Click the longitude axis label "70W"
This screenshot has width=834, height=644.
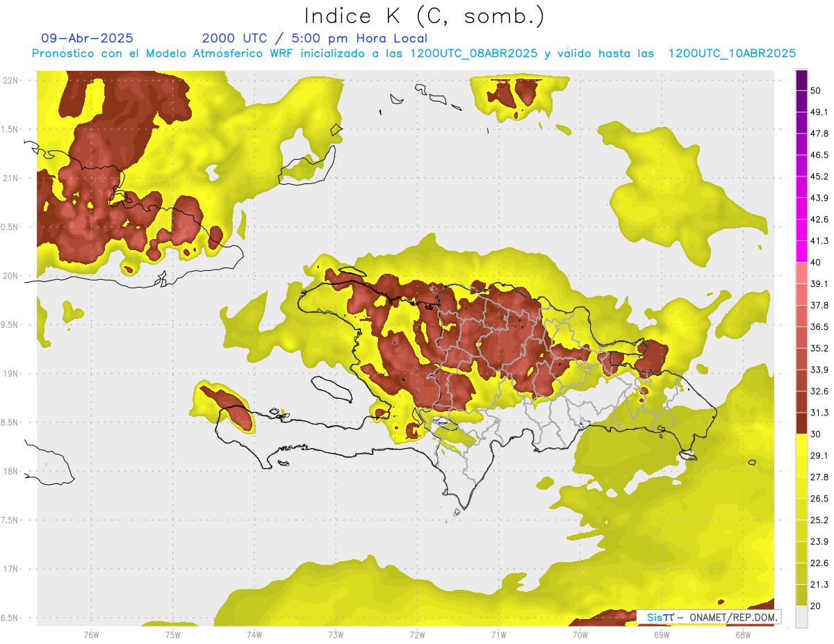pyautogui.click(x=580, y=634)
